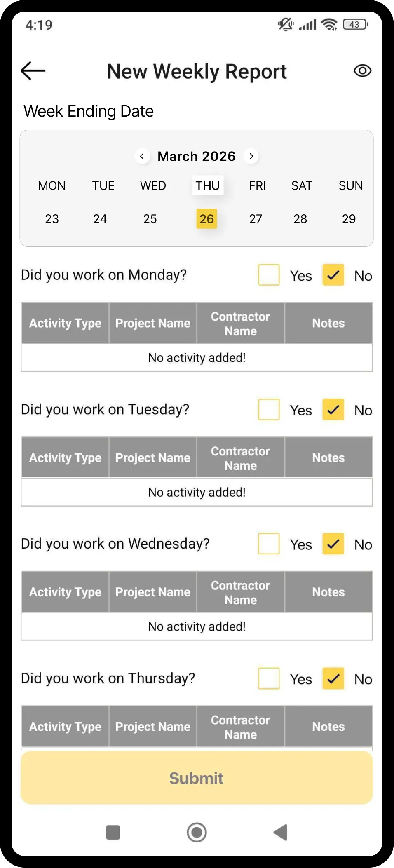Image resolution: width=394 pixels, height=868 pixels.
Task: Uncheck No for Monday work
Action: (x=333, y=275)
